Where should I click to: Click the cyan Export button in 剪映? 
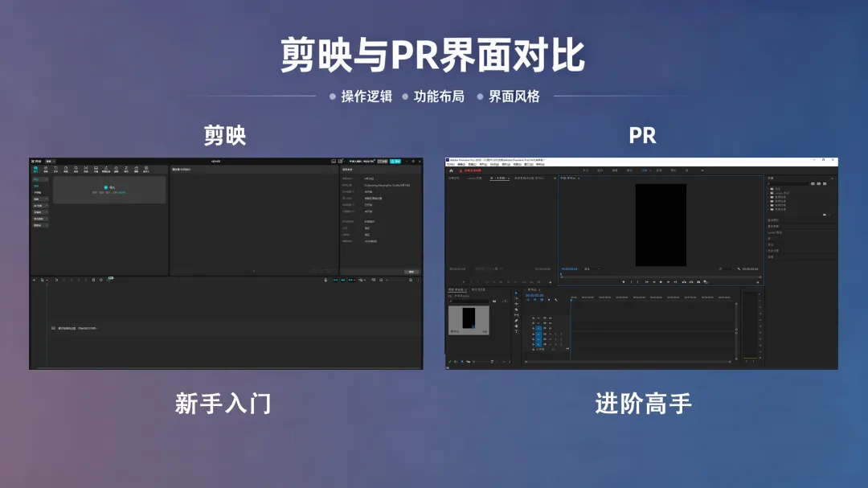pyautogui.click(x=395, y=161)
